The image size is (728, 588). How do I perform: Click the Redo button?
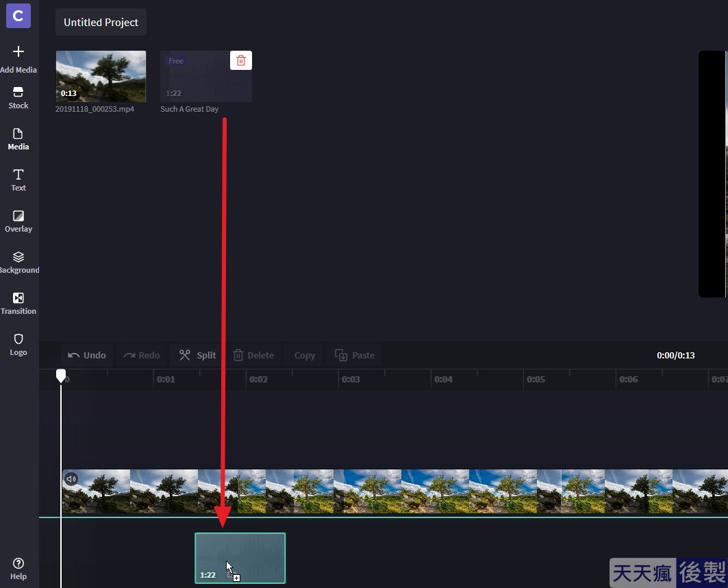coord(142,355)
